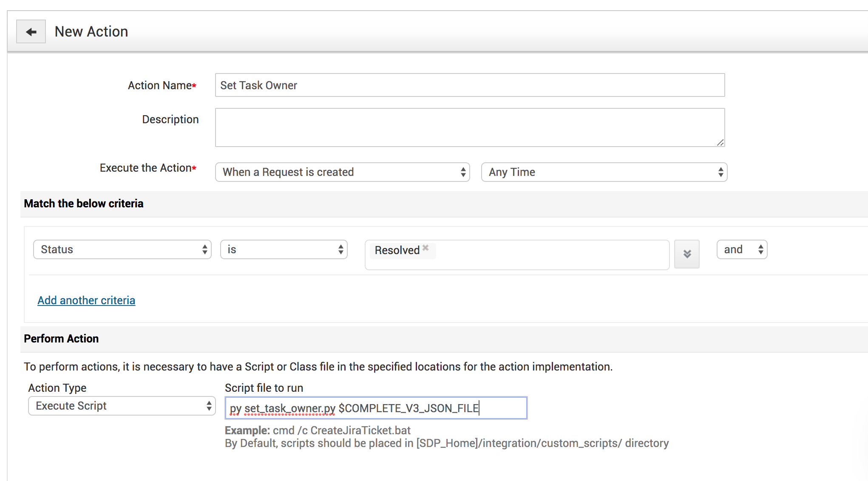Click the back arrow button
The height and width of the screenshot is (481, 868).
pyautogui.click(x=31, y=32)
